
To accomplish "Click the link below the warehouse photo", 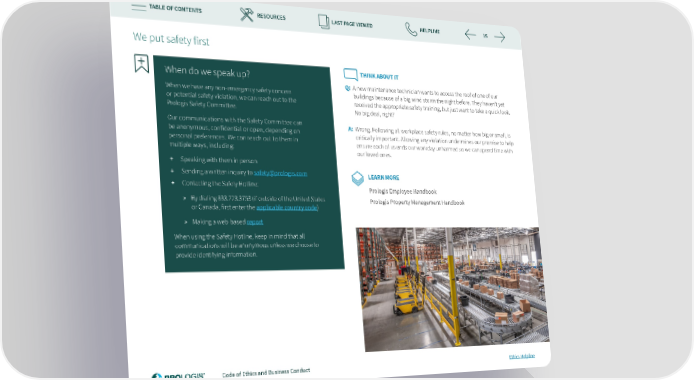I will (x=522, y=356).
